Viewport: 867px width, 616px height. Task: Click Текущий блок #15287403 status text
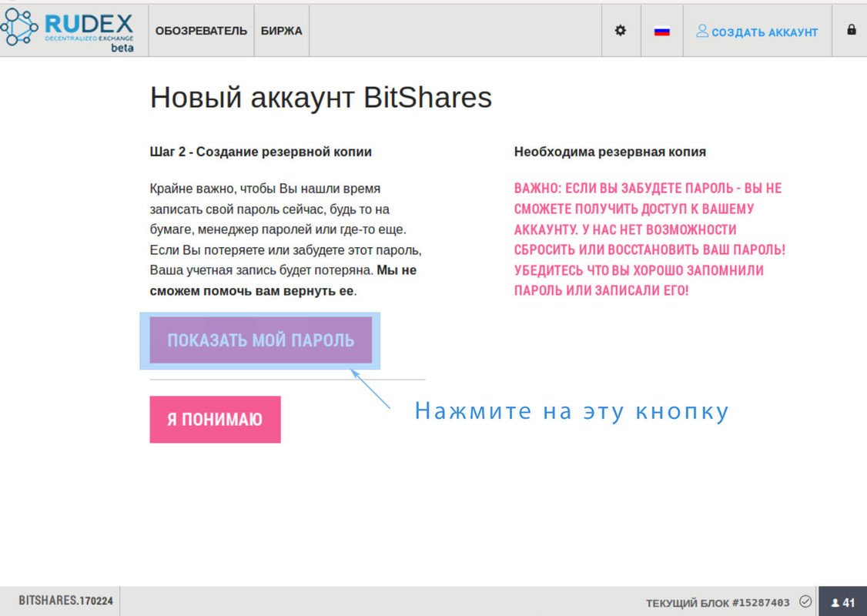[718, 603]
